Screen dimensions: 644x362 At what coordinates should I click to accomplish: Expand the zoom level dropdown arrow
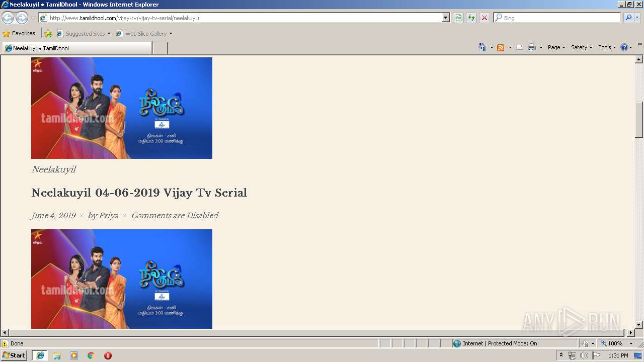[631, 343]
